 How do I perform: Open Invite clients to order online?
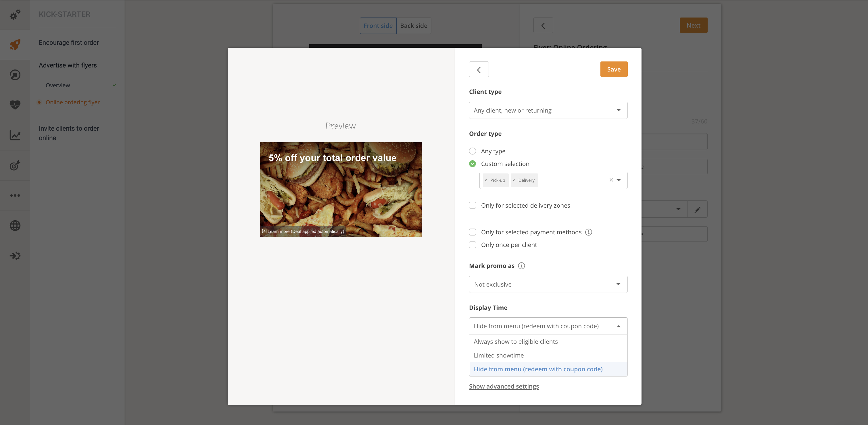69,133
